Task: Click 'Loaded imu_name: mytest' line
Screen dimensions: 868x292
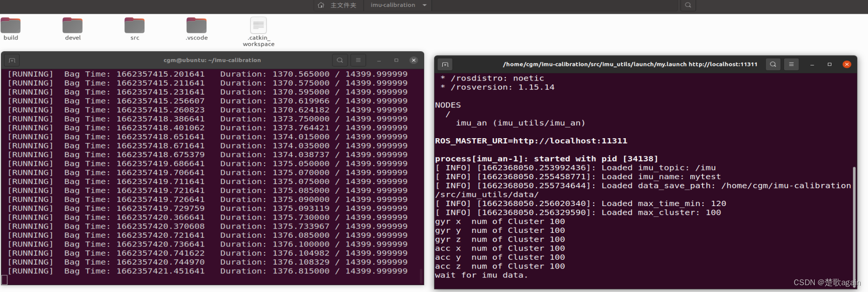Action: [x=578, y=177]
